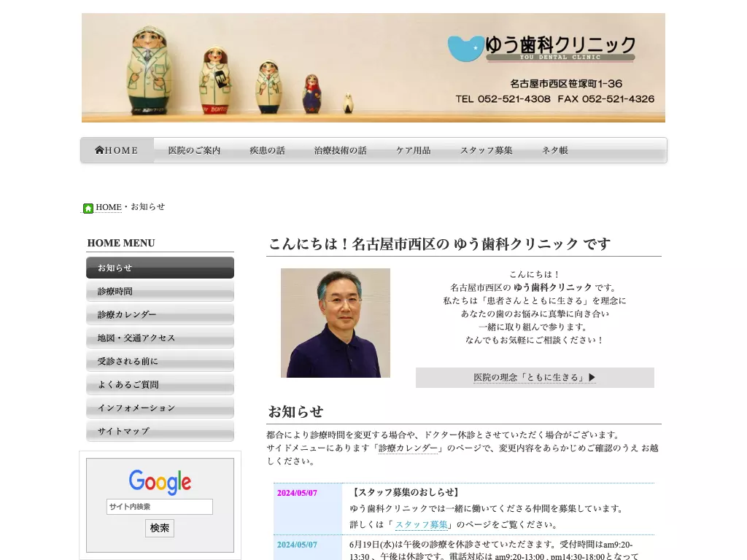
Task: Click the green home icon in breadcrumb
Action: 88,208
